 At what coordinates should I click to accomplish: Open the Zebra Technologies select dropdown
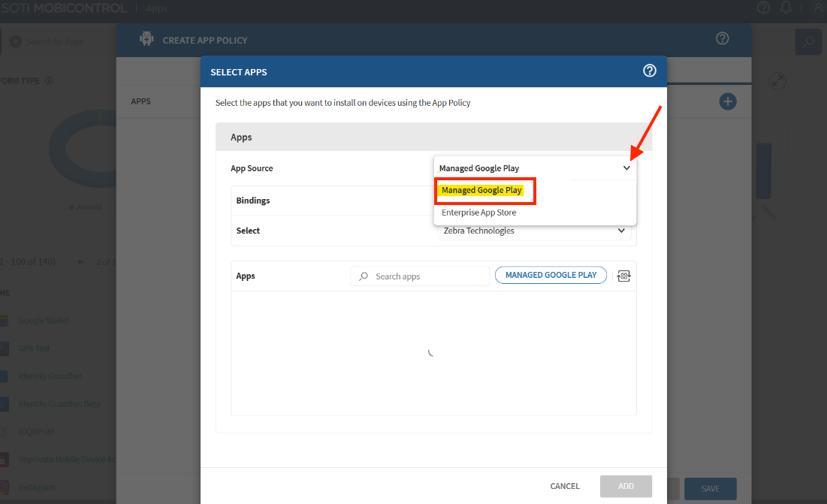point(534,231)
